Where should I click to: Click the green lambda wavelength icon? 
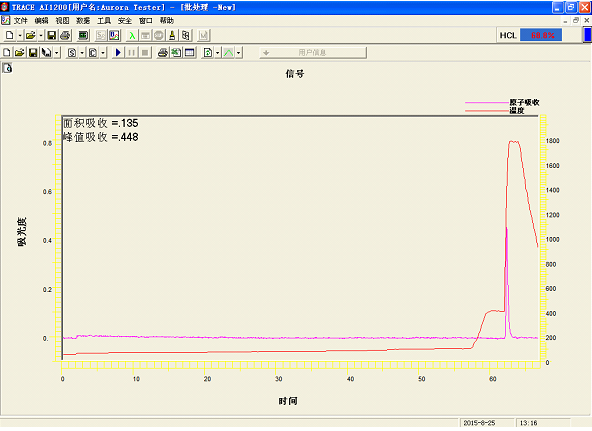point(132,35)
